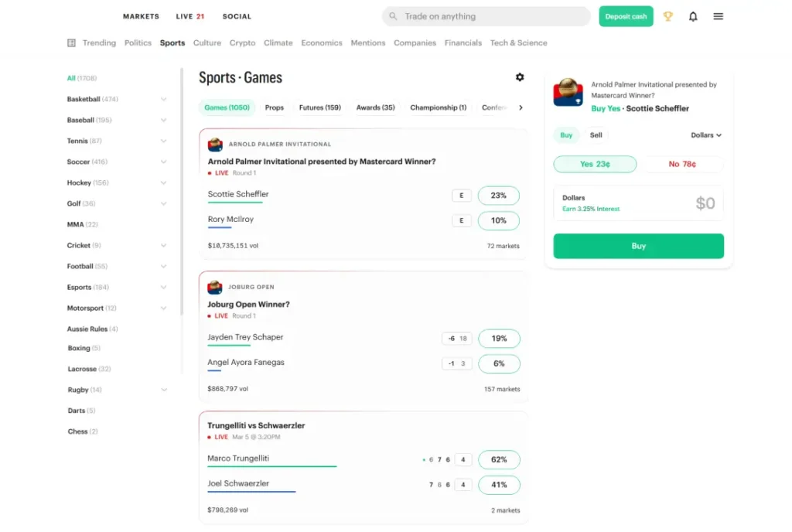
Task: Select No 78¢ outcome
Action: [x=682, y=164]
